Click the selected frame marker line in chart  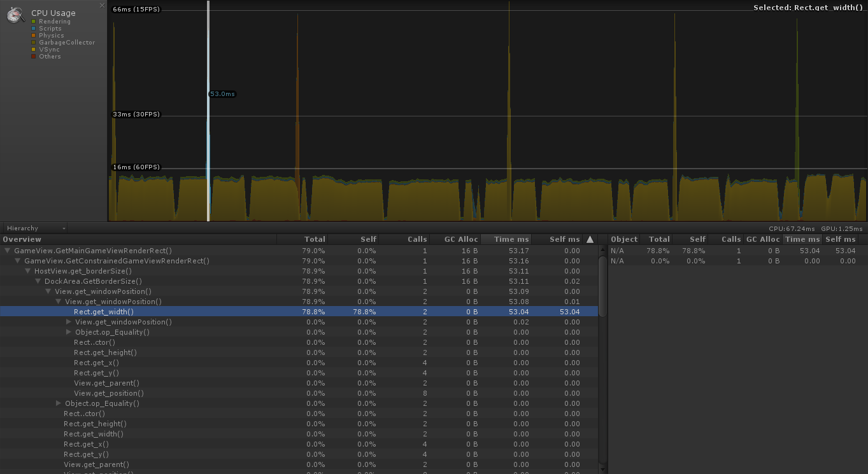pyautogui.click(x=208, y=111)
